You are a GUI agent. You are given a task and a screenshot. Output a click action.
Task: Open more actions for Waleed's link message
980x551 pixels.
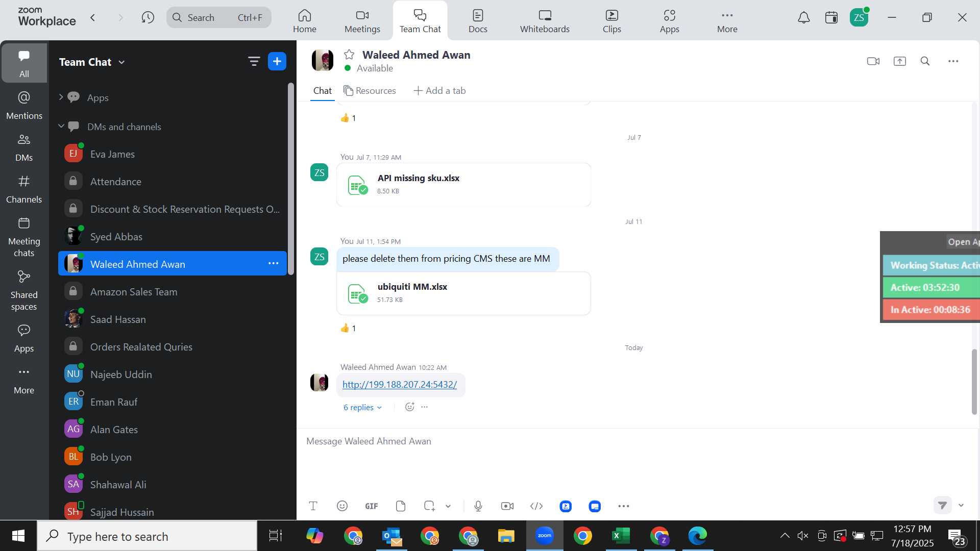pyautogui.click(x=425, y=407)
